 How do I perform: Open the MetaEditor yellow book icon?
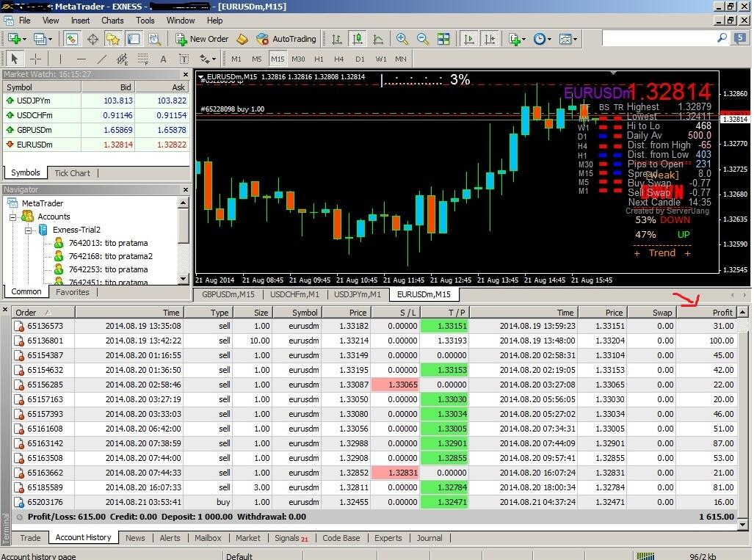[242, 39]
